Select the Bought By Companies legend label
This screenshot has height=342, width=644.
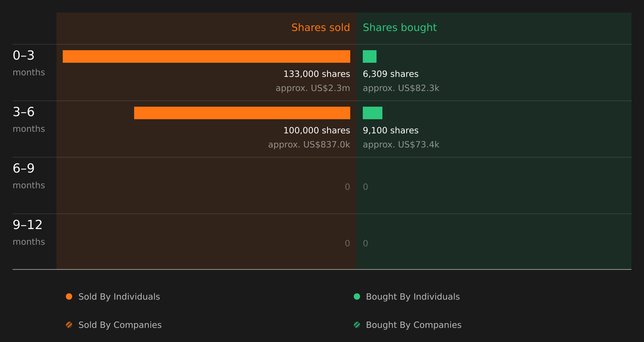coord(413,325)
